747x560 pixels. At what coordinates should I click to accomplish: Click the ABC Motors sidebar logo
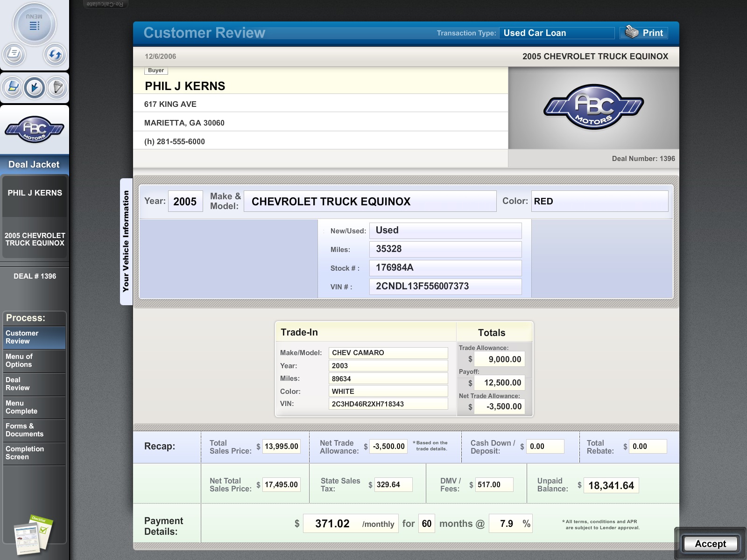pos(35,129)
